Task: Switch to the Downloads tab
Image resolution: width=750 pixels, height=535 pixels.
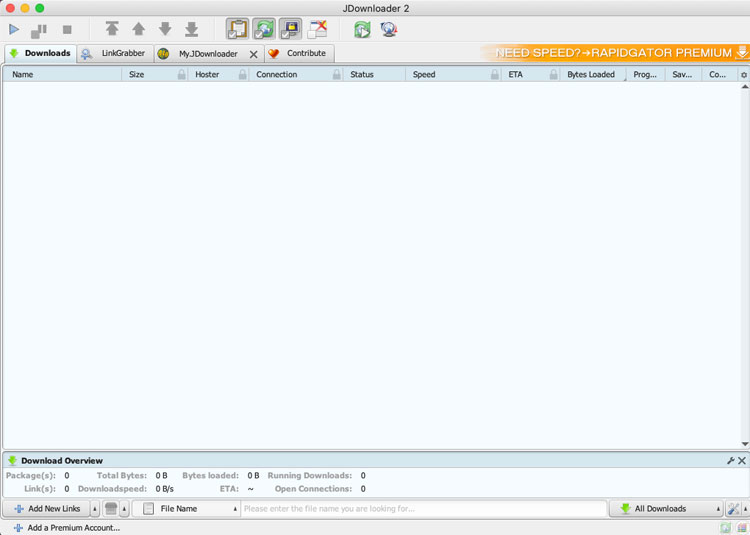Action: tap(40, 53)
